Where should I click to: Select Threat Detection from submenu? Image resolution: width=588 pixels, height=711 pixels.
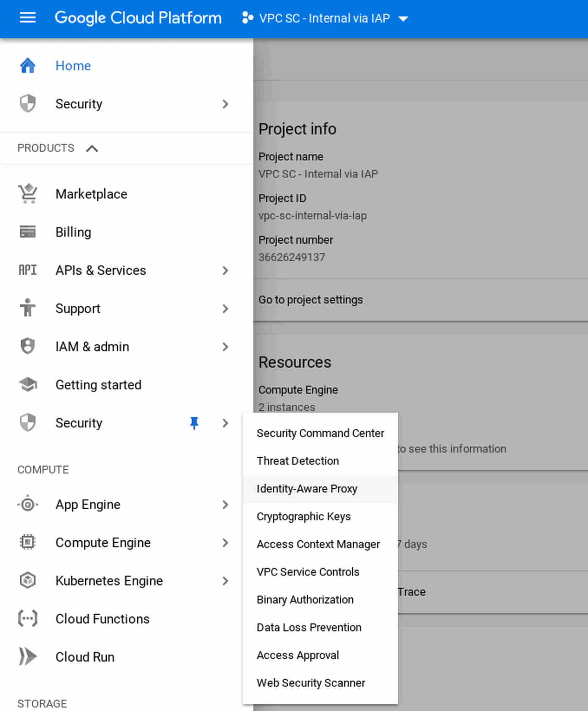[320, 461]
